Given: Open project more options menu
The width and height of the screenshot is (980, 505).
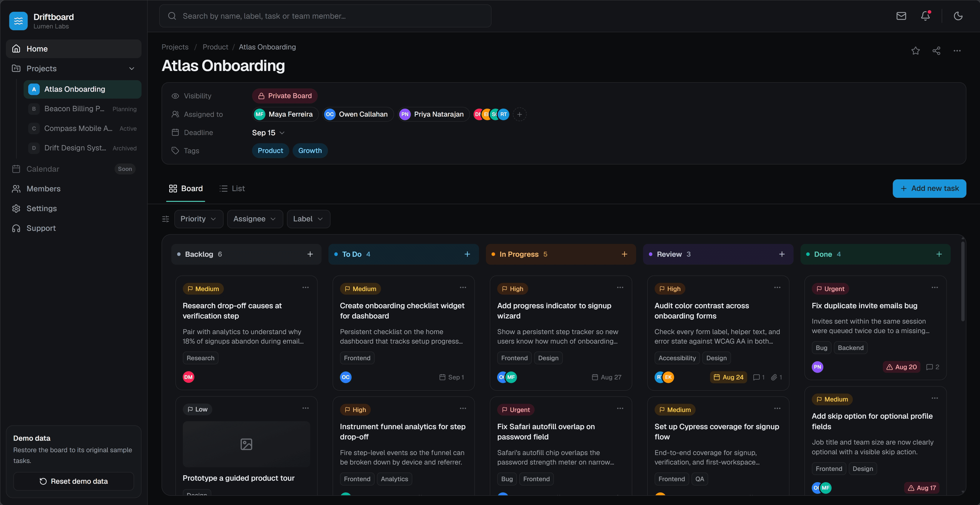Looking at the screenshot, I should (x=957, y=50).
